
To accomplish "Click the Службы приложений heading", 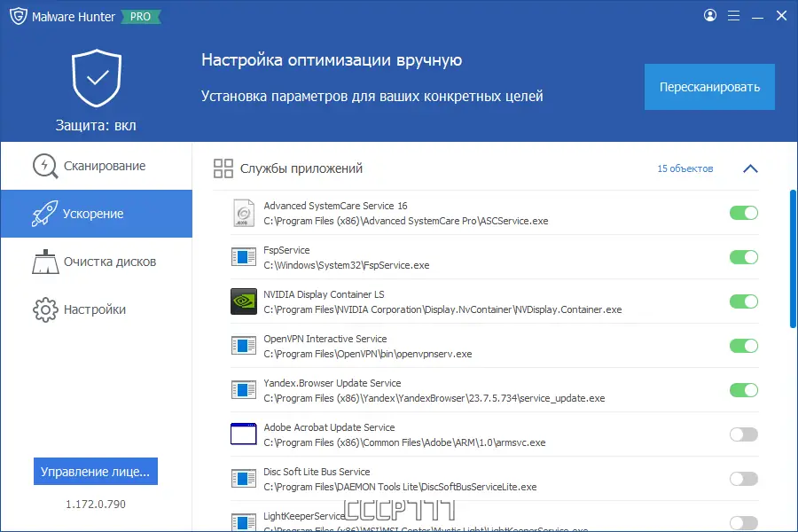I will click(x=301, y=168).
